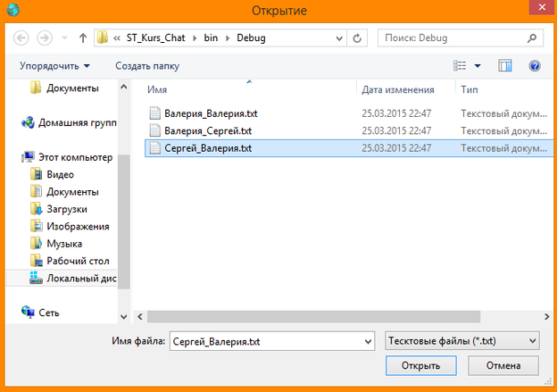Click the Этот компьютер monitor icon
The image size is (557, 392).
28,157
